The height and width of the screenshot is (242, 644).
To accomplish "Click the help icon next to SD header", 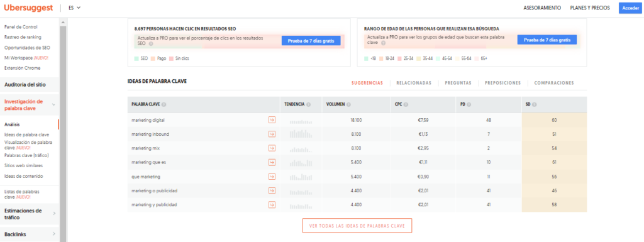I will (535, 104).
